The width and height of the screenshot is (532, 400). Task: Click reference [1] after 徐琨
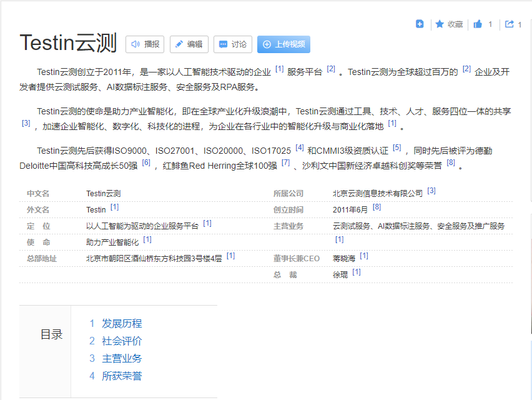[357, 272]
